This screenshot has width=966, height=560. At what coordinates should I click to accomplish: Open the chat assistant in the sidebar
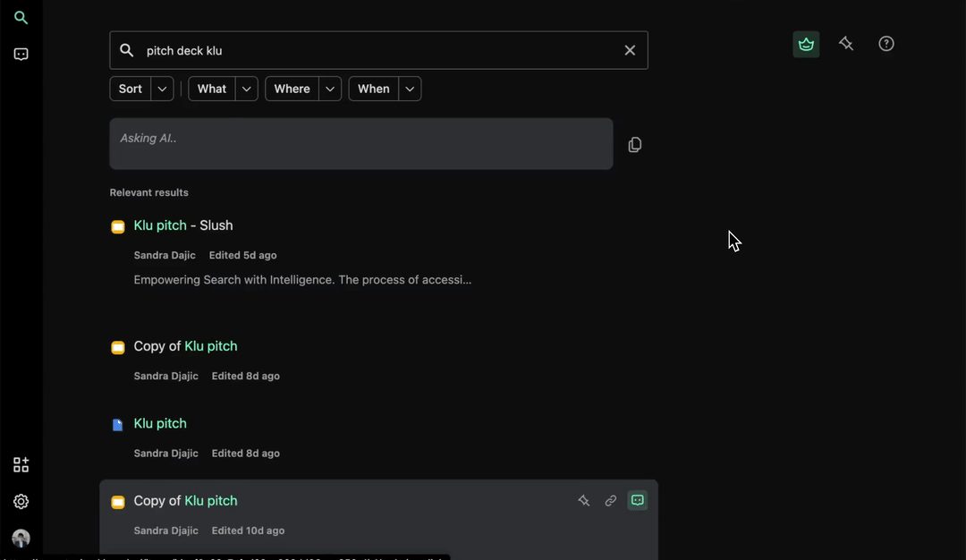click(21, 55)
